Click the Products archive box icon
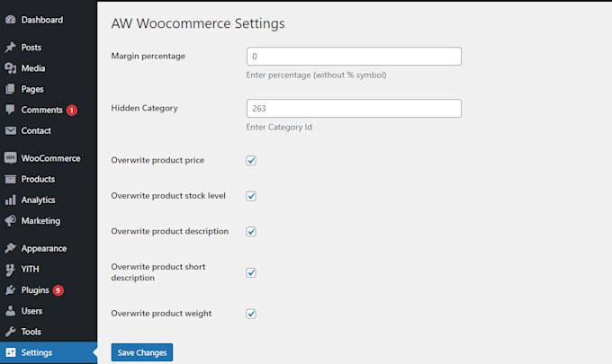The height and width of the screenshot is (364, 612). (x=11, y=179)
